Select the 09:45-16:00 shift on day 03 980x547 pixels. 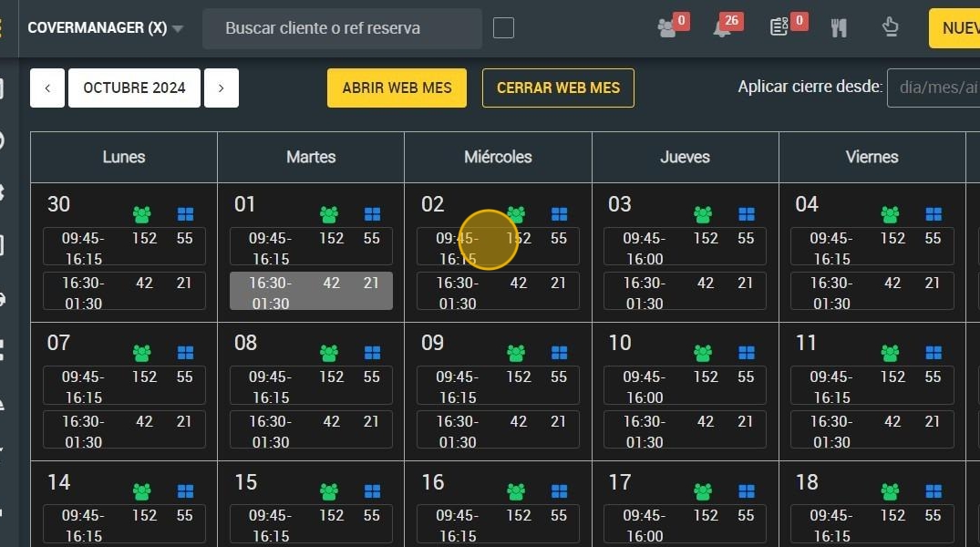coord(685,247)
